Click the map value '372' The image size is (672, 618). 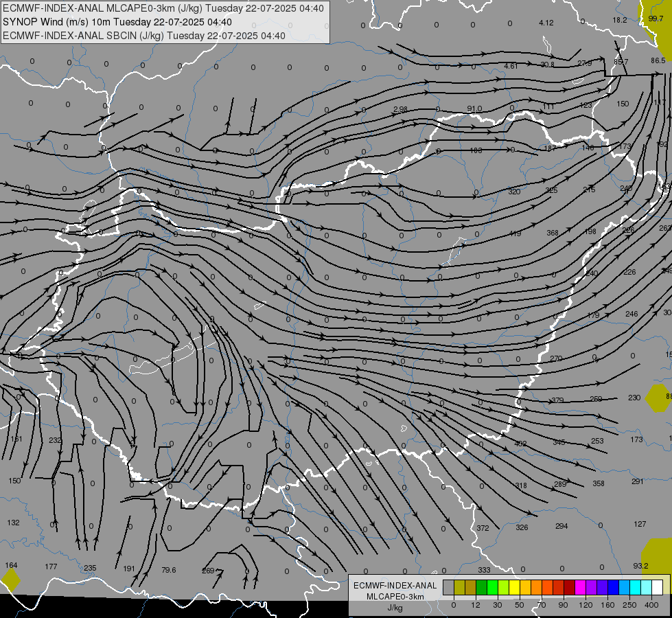[483, 528]
